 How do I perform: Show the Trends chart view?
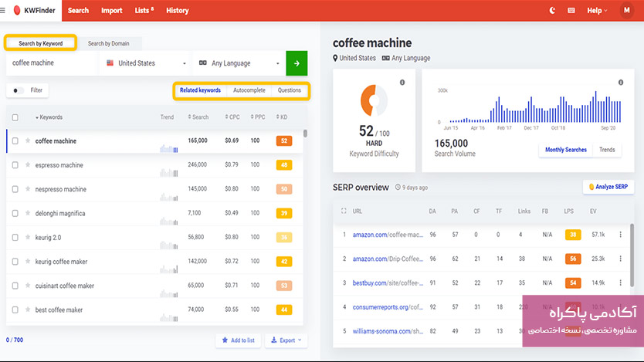607,150
